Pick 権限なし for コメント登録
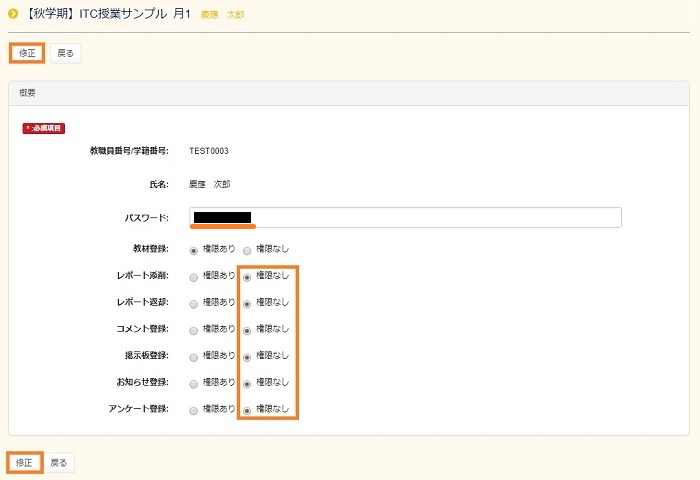Image resolution: width=700 pixels, height=480 pixels. pos(247,329)
